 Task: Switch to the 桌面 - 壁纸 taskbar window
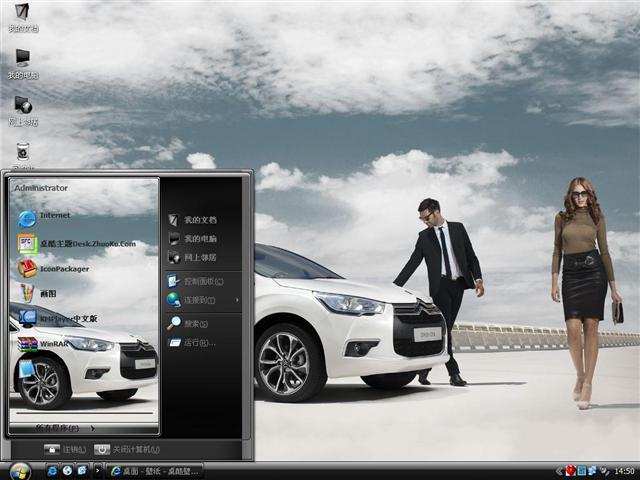[x=155, y=471]
